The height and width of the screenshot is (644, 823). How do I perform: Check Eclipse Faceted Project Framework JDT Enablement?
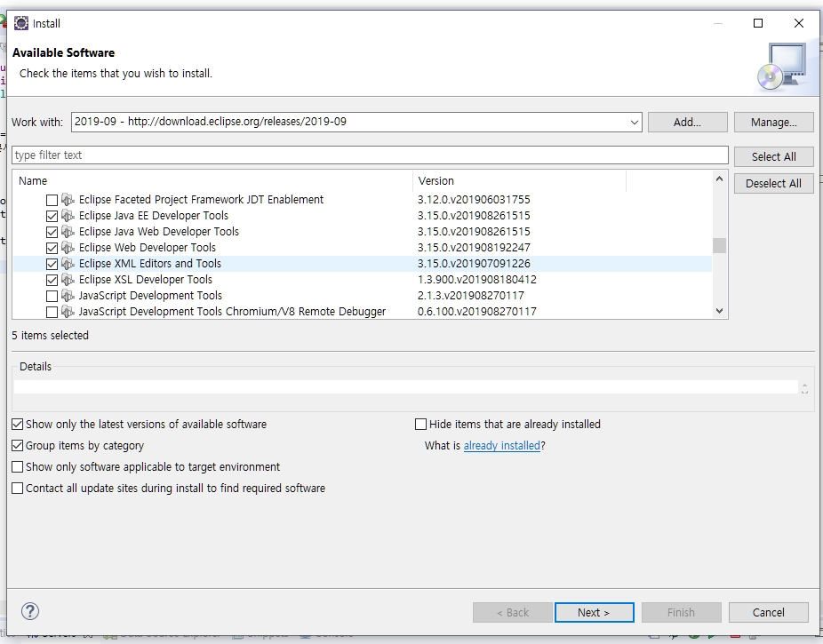[x=52, y=201]
